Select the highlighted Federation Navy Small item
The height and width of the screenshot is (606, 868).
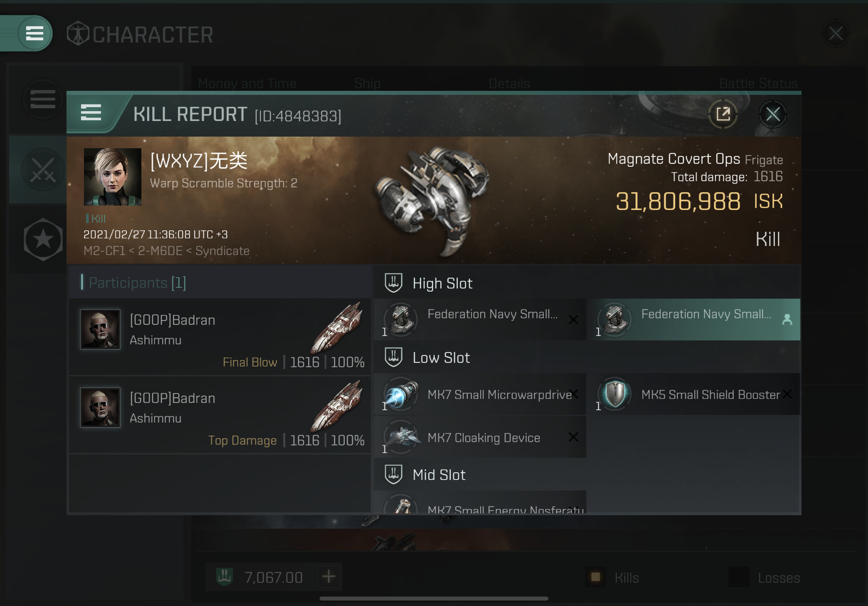(x=694, y=320)
